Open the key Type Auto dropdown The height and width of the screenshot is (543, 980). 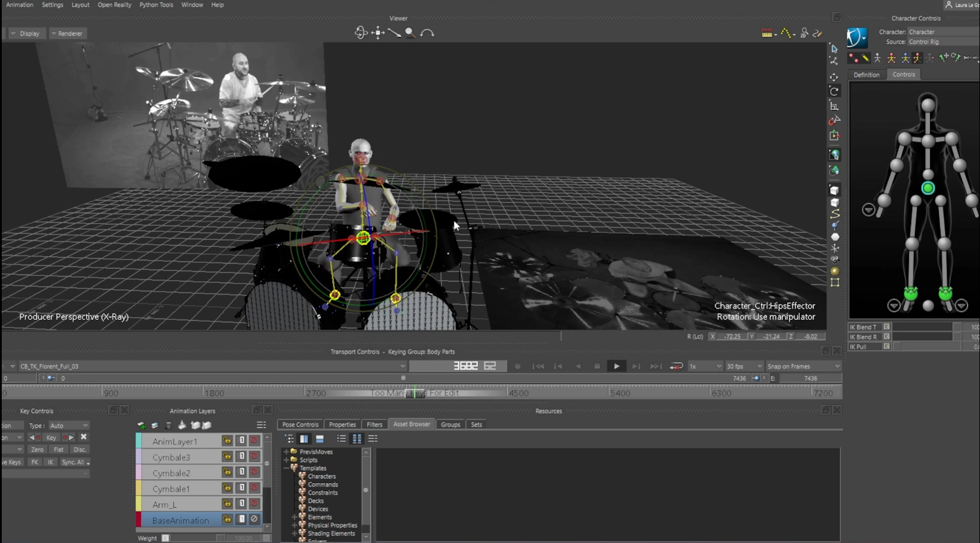point(68,426)
